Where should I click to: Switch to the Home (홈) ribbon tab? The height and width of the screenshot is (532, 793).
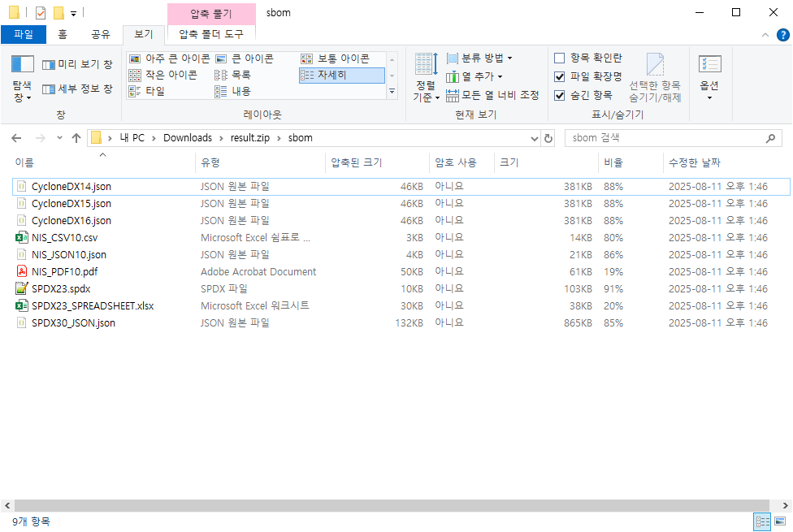click(x=63, y=35)
